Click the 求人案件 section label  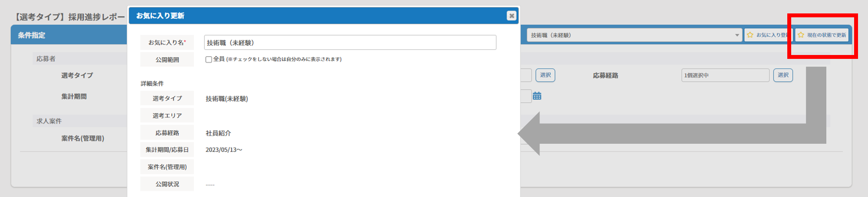coord(49,121)
